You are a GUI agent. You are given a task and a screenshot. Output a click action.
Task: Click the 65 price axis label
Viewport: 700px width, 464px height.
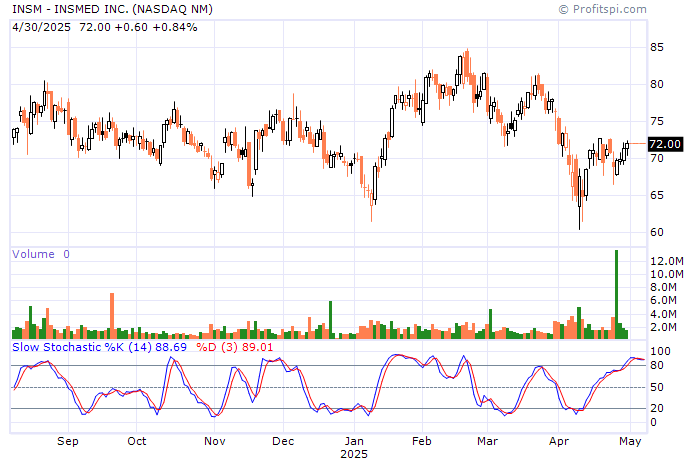pos(657,195)
